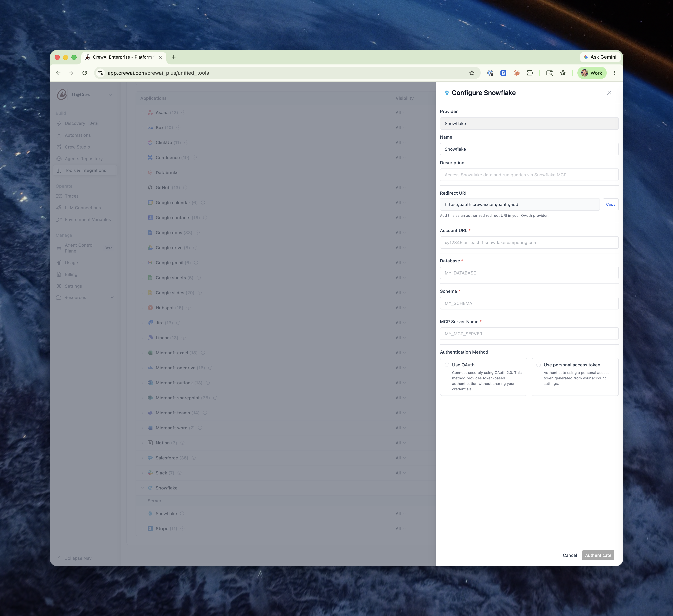Click the info icon next to Stripe
This screenshot has width=673, height=616.
coord(183,529)
